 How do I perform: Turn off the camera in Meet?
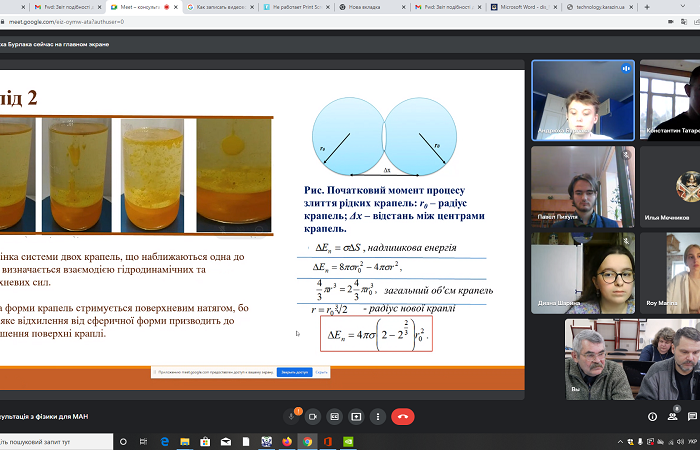point(313,416)
